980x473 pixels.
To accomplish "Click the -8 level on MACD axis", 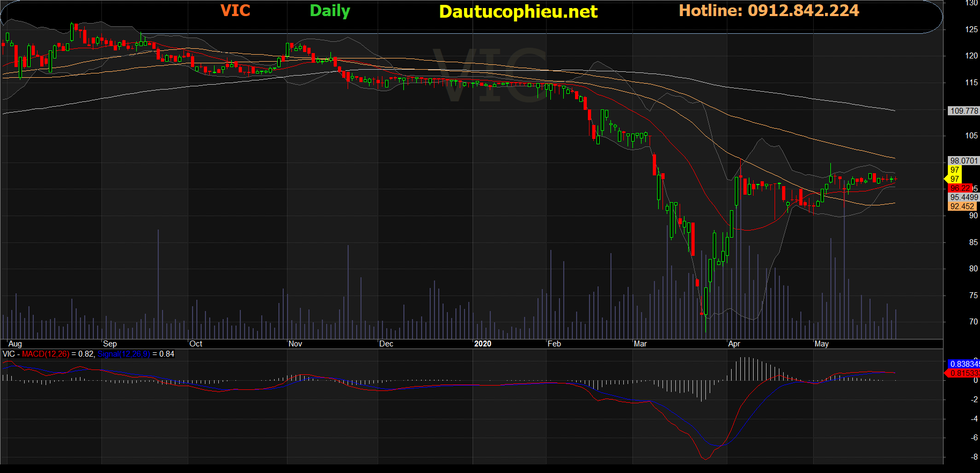I will pyautogui.click(x=974, y=457).
